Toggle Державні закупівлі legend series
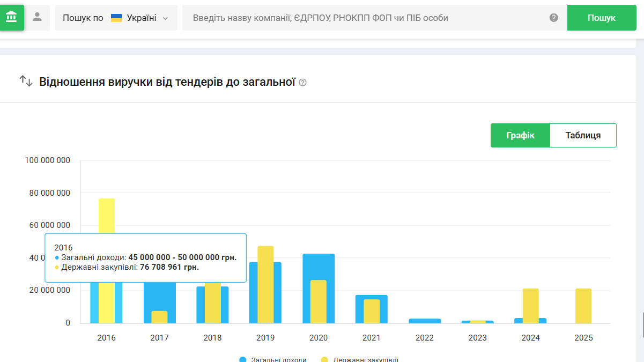The image size is (644, 362). pyautogui.click(x=359, y=359)
